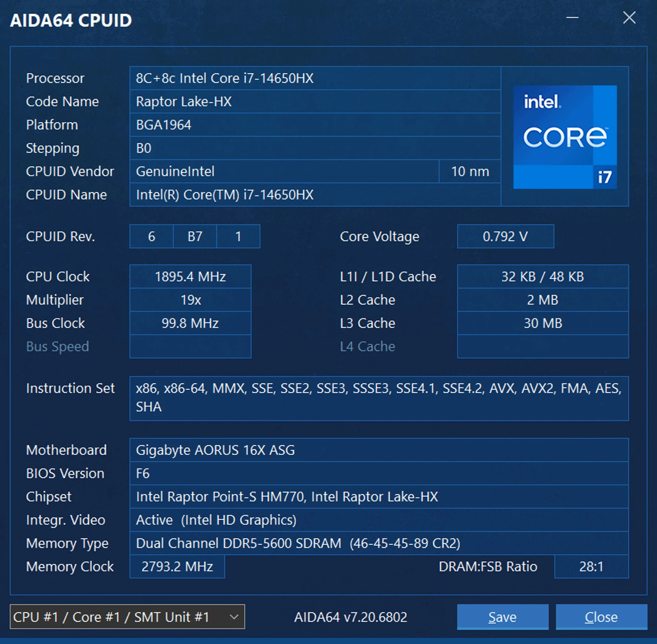Click the Intel Raptor Point-S HM770 chipset value

379,497
